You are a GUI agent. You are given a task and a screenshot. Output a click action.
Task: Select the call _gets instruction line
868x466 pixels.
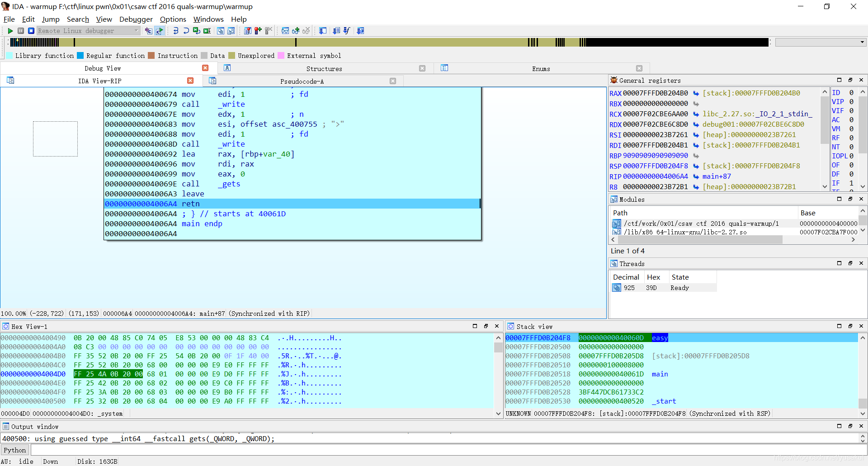point(292,184)
